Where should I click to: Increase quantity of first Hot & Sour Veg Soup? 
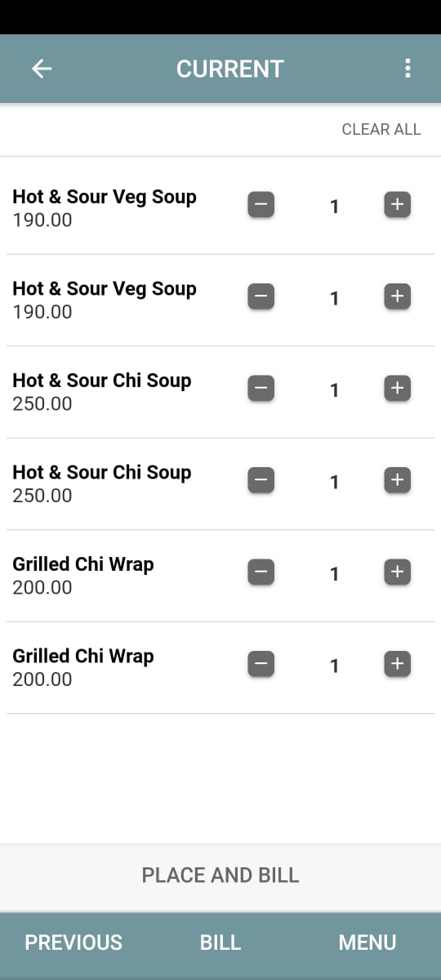coord(397,204)
